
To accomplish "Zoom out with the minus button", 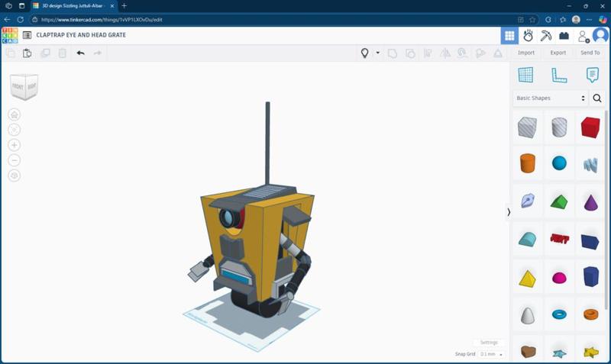I will point(15,160).
